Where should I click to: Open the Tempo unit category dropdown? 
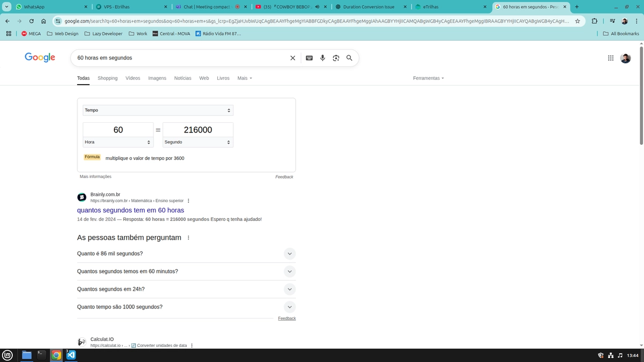[158, 110]
